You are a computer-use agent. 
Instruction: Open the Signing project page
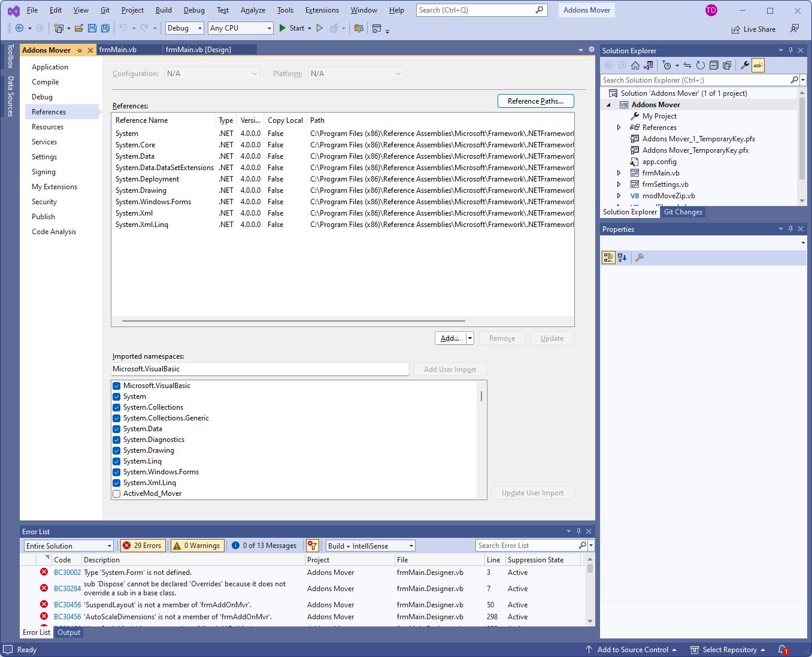(x=44, y=172)
